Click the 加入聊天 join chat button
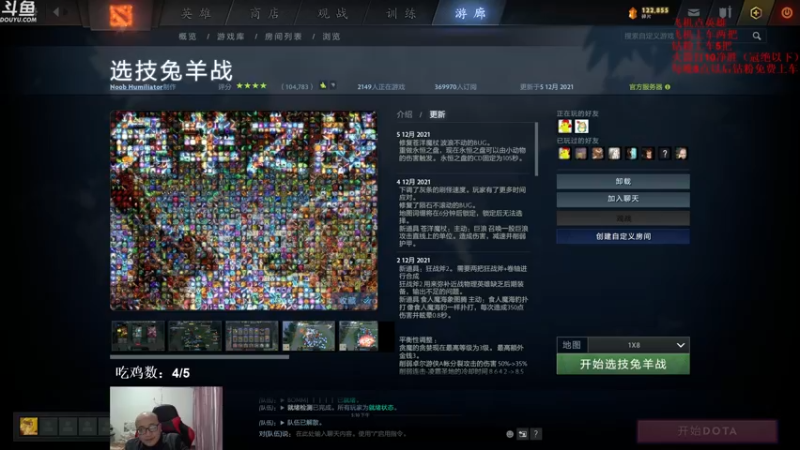Image resolution: width=800 pixels, height=450 pixels. [623, 198]
